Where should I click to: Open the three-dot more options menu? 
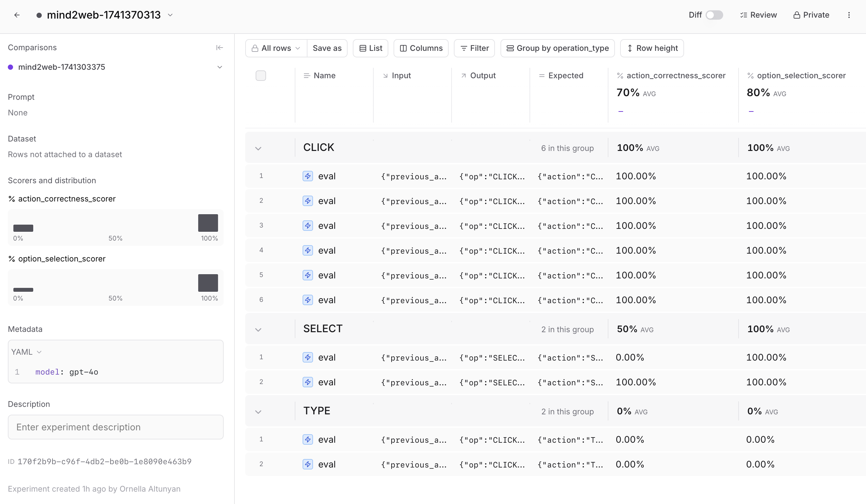click(849, 15)
